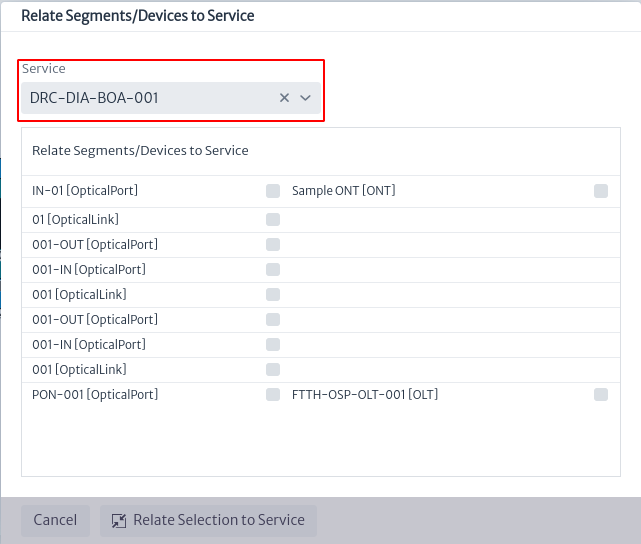The width and height of the screenshot is (641, 544).
Task: Clear the selected DRC-DIA-BOA-001 service value
Action: tap(284, 98)
